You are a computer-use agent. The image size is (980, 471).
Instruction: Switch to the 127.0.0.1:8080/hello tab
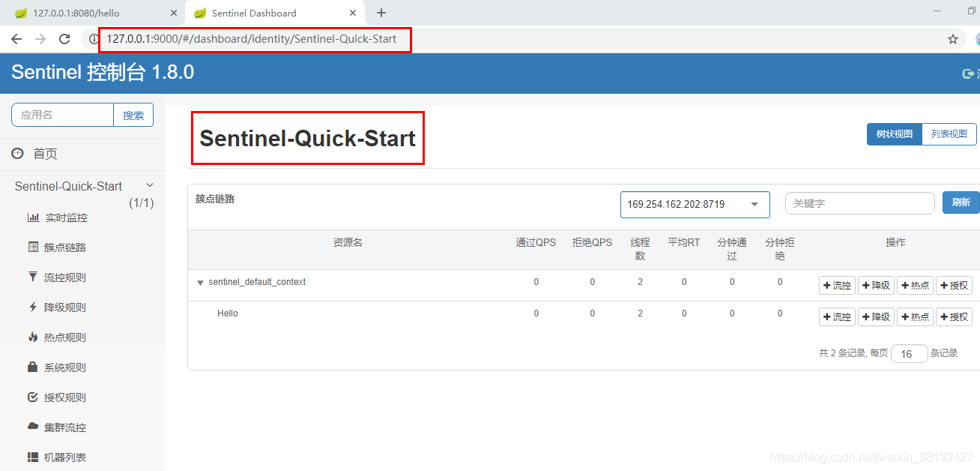click(x=94, y=13)
